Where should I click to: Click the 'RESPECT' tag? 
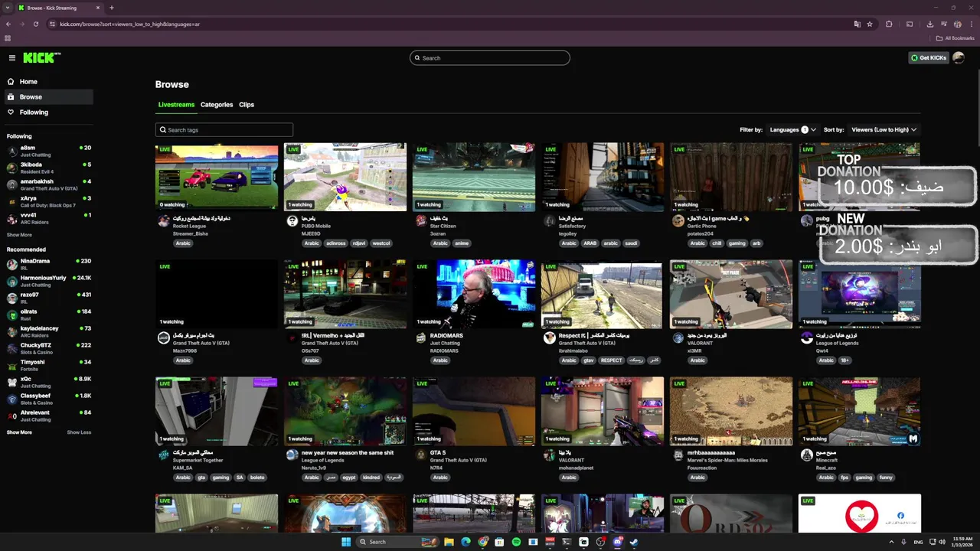(x=612, y=360)
